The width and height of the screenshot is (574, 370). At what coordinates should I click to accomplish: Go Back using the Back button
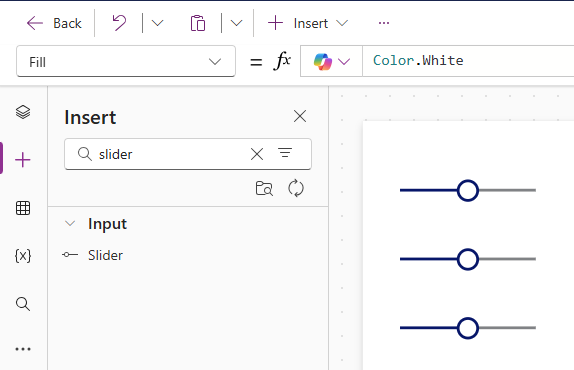54,23
